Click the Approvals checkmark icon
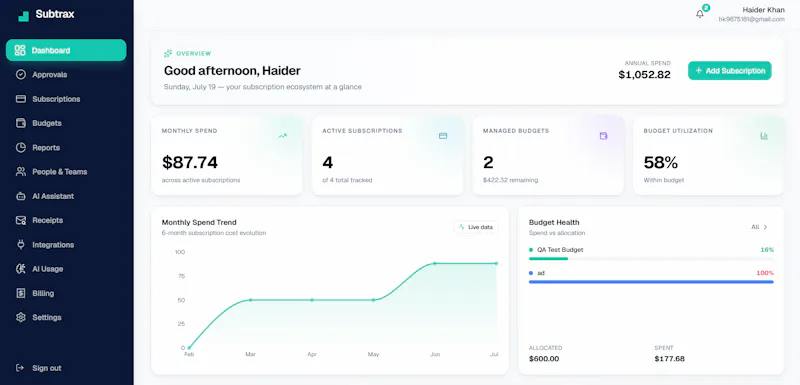 pos(20,74)
